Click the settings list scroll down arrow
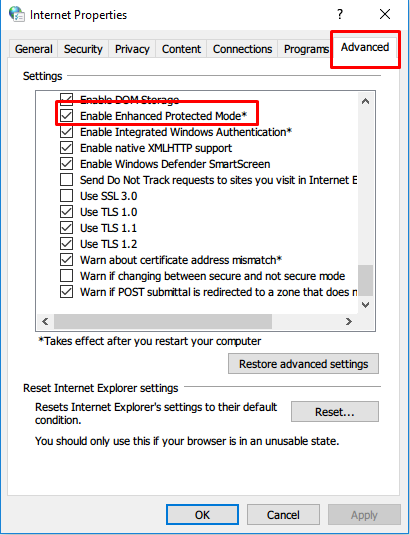 click(x=365, y=305)
